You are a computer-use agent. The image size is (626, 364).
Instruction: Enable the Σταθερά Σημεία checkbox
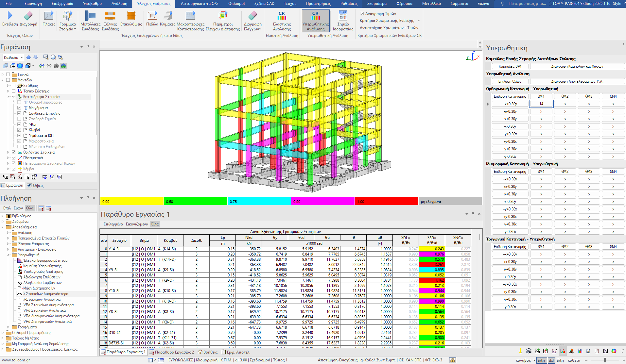pos(19,119)
